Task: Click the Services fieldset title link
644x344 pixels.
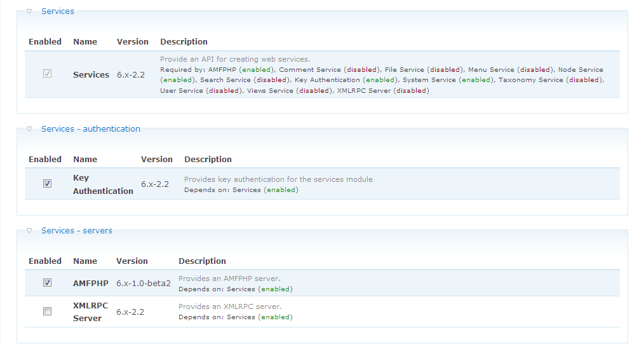Action: (x=58, y=11)
